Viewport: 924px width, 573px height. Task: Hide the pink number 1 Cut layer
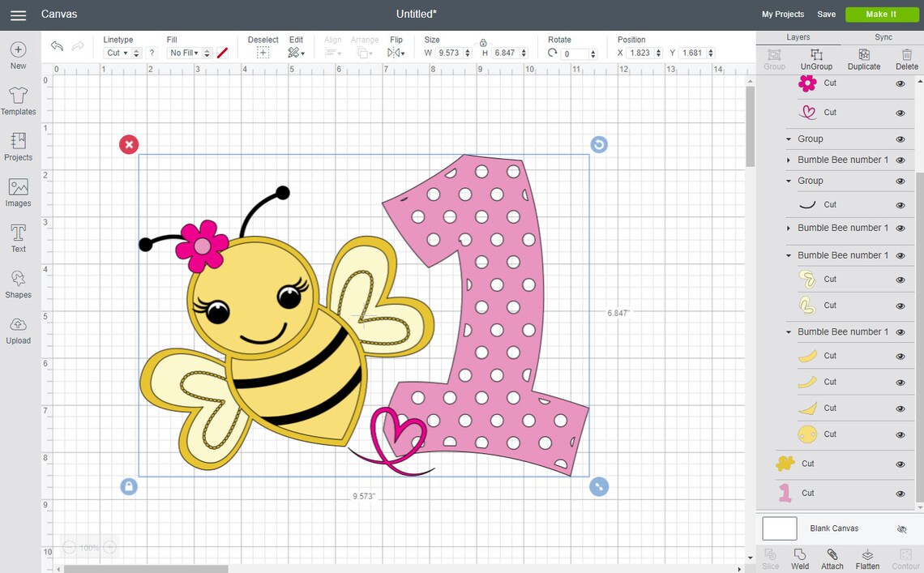tap(900, 494)
